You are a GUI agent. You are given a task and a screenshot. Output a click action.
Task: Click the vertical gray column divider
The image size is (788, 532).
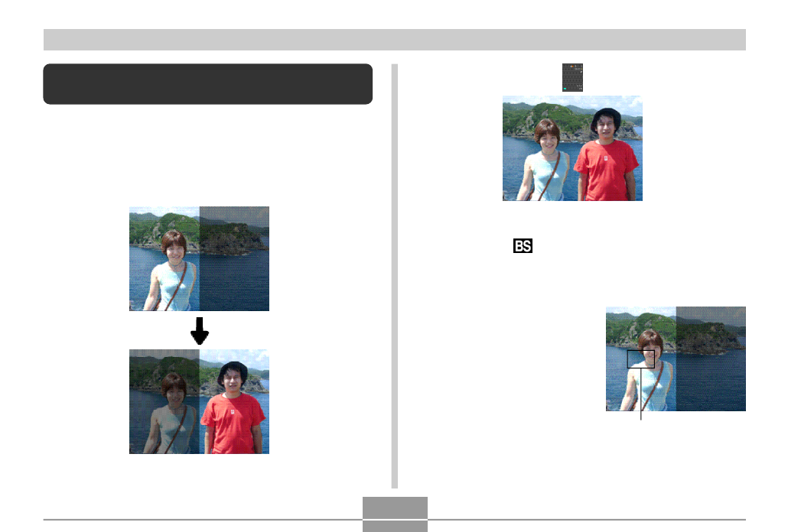pyautogui.click(x=395, y=276)
